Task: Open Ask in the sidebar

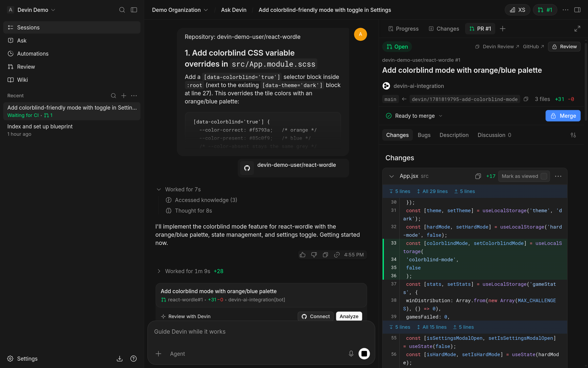Action: pos(72,41)
